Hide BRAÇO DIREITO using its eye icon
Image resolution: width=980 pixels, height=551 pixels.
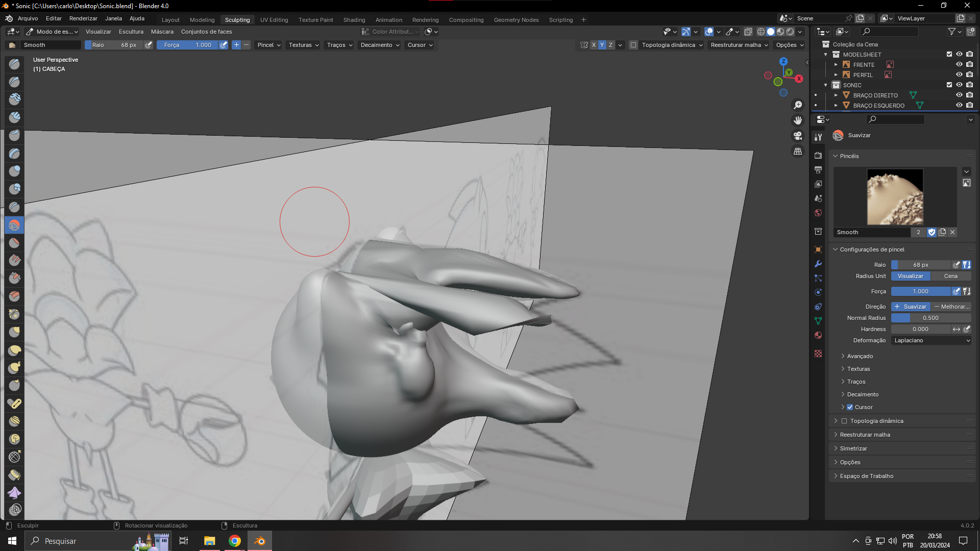coord(959,95)
